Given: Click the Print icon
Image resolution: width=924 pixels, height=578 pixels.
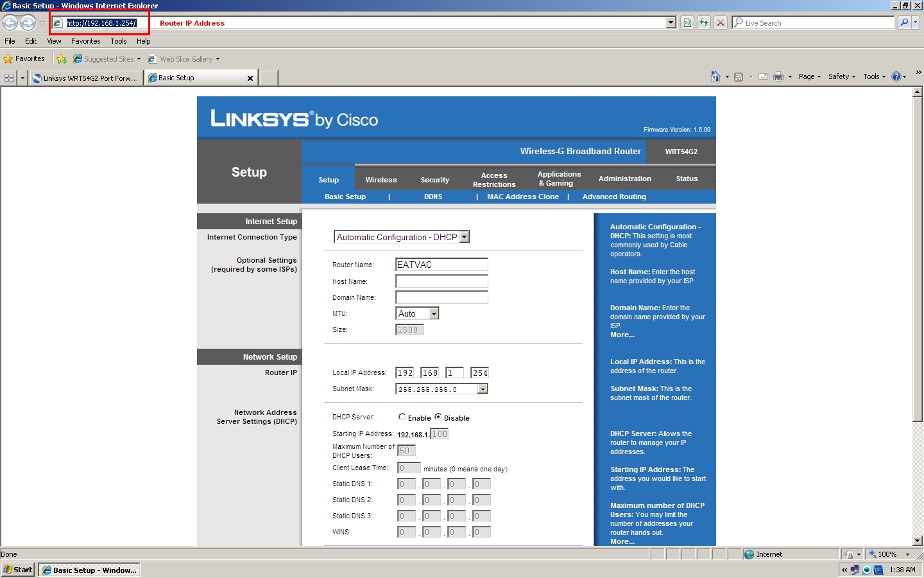Looking at the screenshot, I should click(778, 77).
